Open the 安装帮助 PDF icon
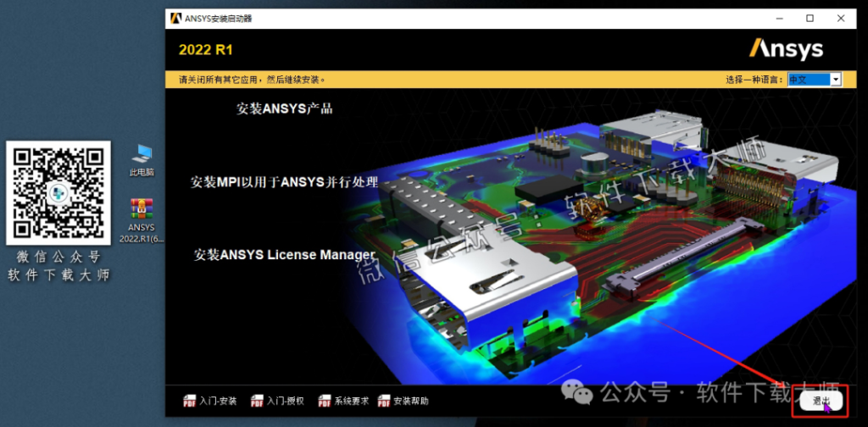 point(384,401)
